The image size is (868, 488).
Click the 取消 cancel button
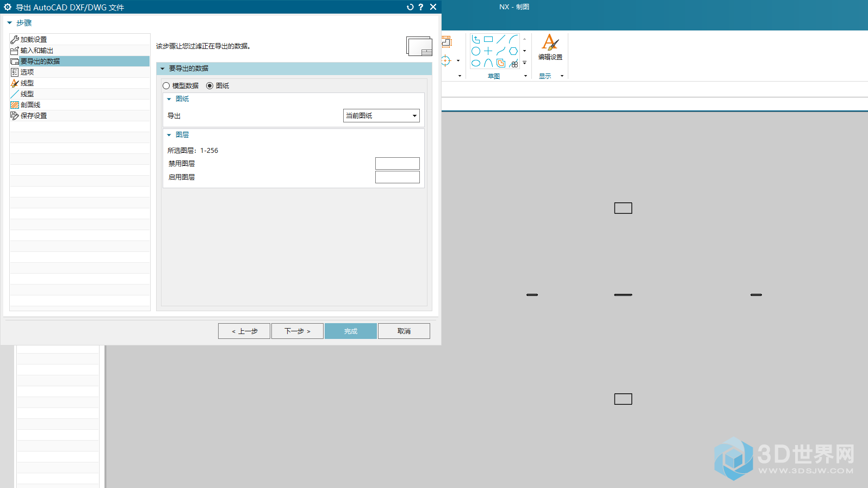pyautogui.click(x=404, y=331)
